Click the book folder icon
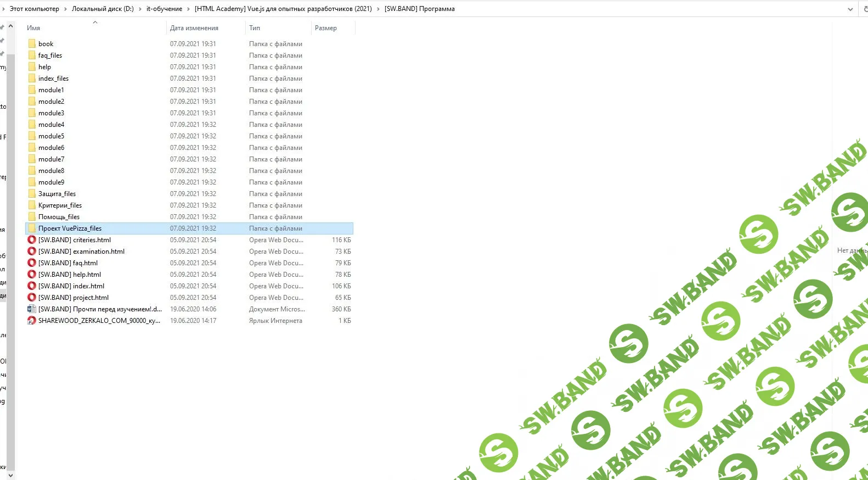 [32, 44]
